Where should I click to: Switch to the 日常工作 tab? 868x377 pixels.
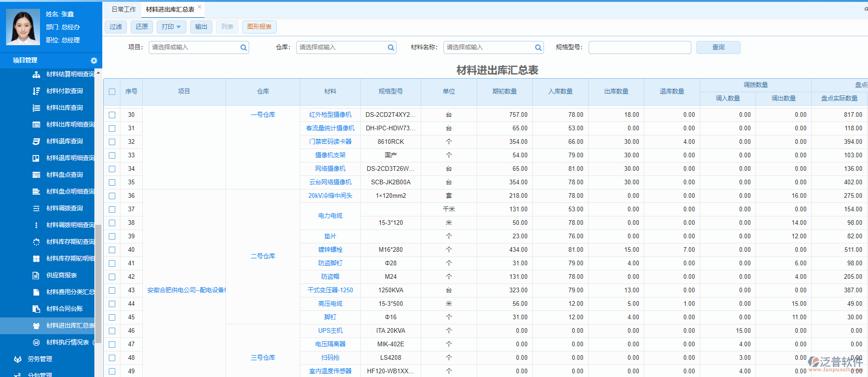[x=124, y=9]
